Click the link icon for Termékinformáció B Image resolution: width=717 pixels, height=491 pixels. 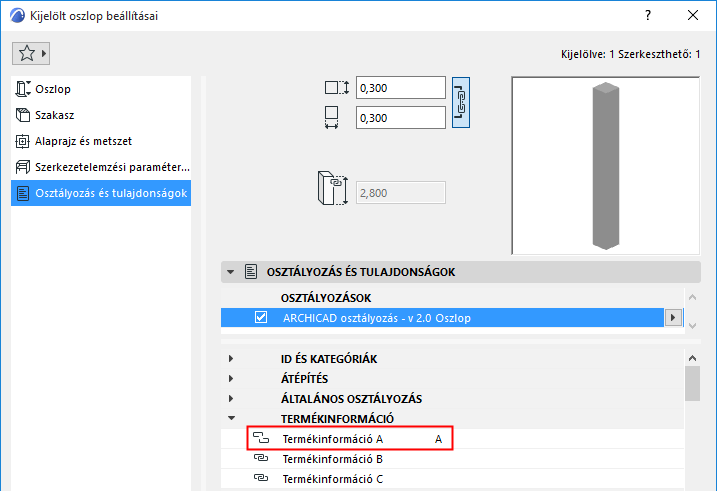[x=261, y=458]
